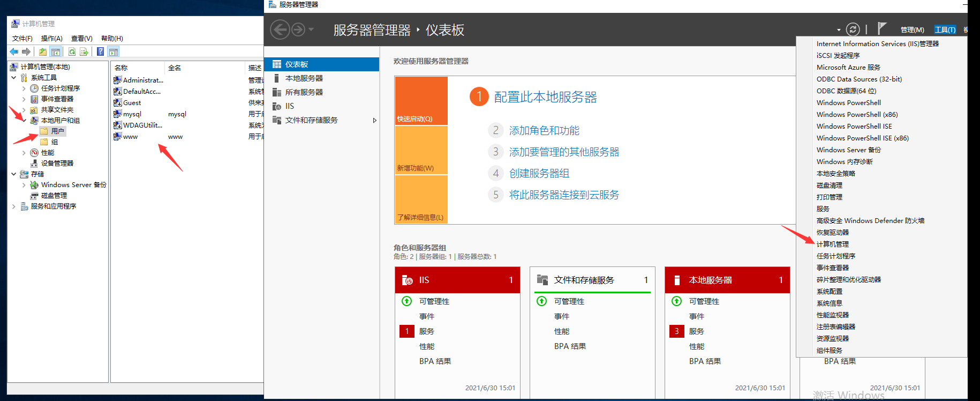Open the notifications flag icon
This screenshot has height=401, width=980.
tap(882, 28)
